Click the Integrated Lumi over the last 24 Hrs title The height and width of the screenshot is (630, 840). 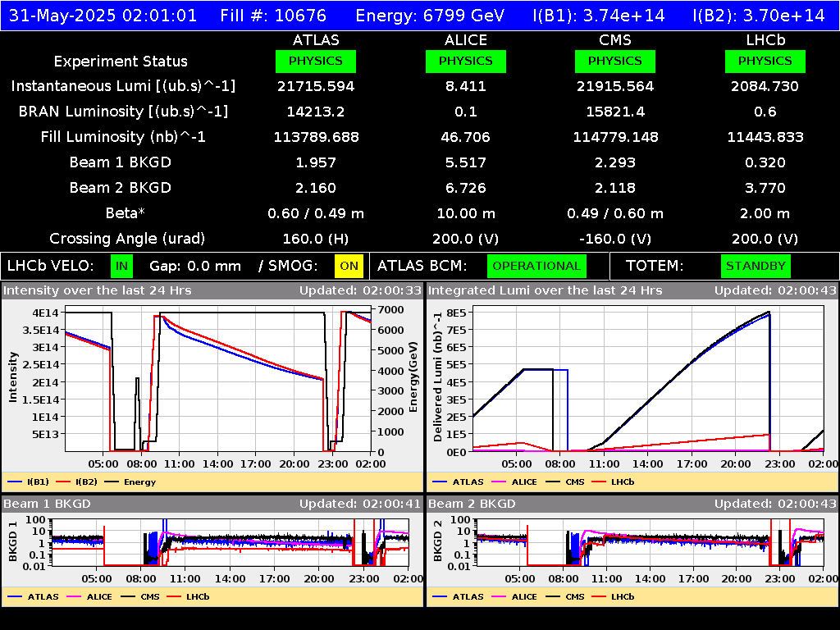(x=546, y=290)
